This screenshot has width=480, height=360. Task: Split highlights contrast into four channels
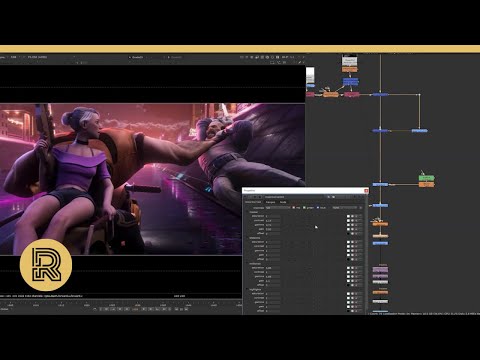[356, 298]
